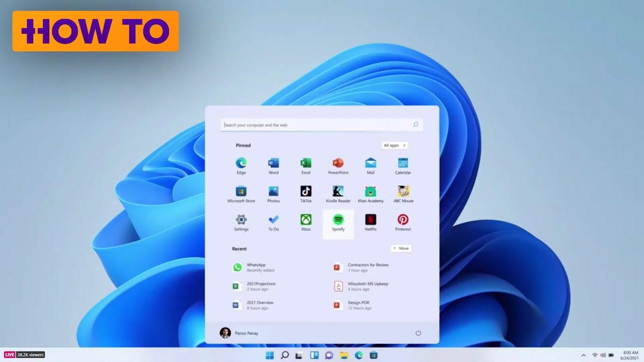644x362 pixels.
Task: Expand More recent items
Action: (401, 248)
